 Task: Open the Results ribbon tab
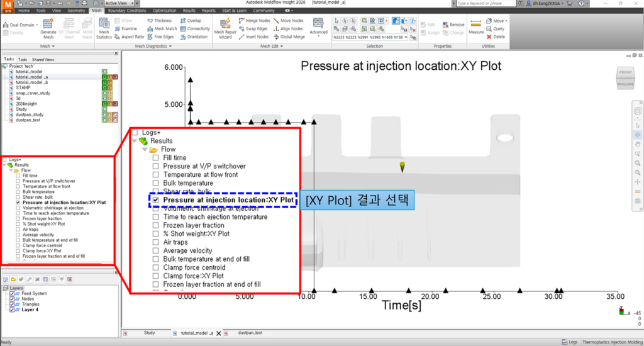point(189,11)
